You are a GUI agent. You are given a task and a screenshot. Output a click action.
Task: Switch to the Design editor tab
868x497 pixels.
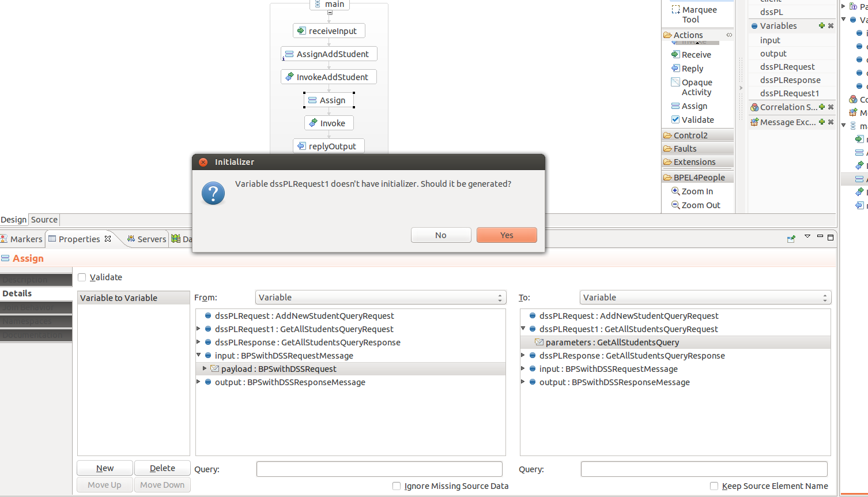(x=14, y=220)
